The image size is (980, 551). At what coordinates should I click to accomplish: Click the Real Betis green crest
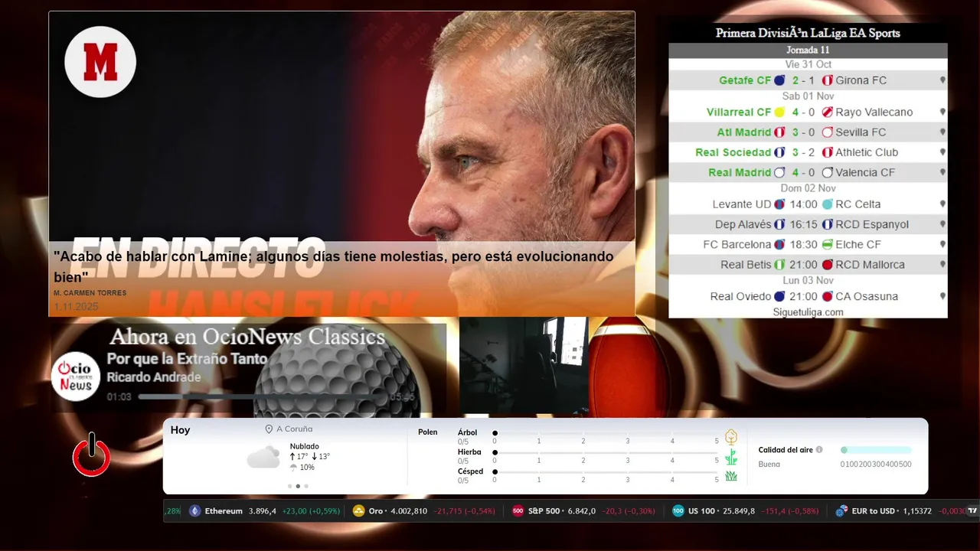click(x=779, y=265)
